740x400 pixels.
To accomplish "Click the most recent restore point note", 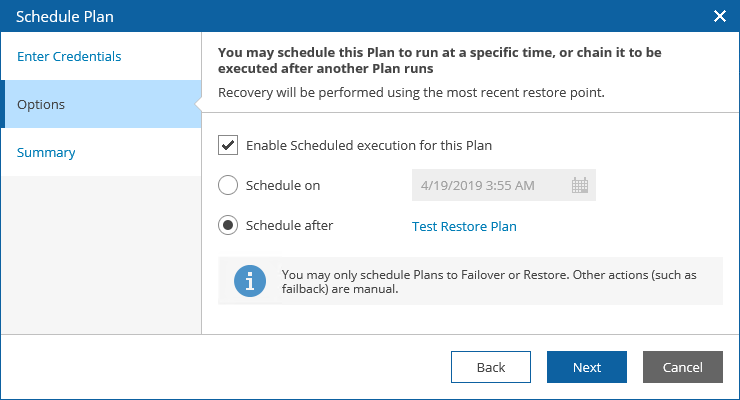I will point(411,93).
